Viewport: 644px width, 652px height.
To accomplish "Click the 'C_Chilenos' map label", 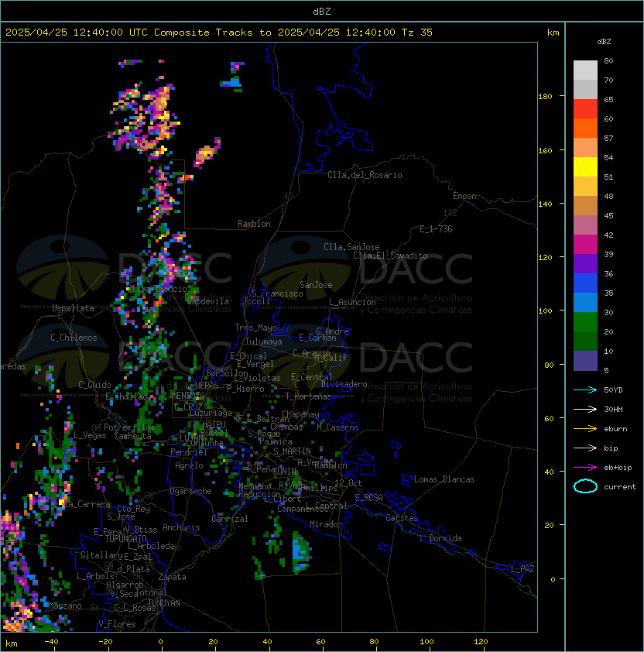I will click(74, 338).
